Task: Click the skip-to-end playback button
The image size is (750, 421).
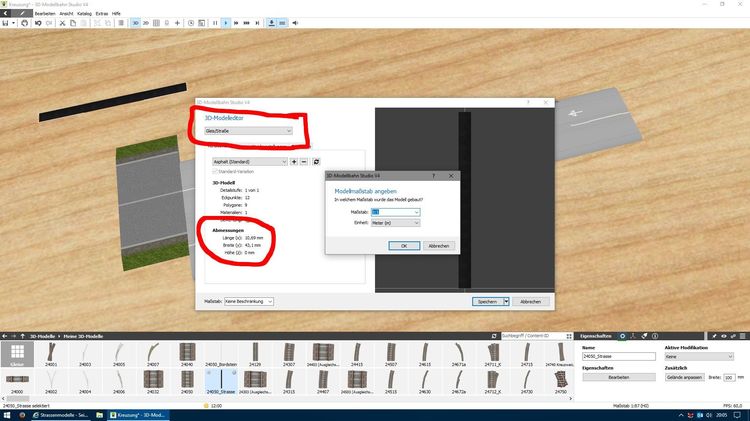Action: coord(257,23)
